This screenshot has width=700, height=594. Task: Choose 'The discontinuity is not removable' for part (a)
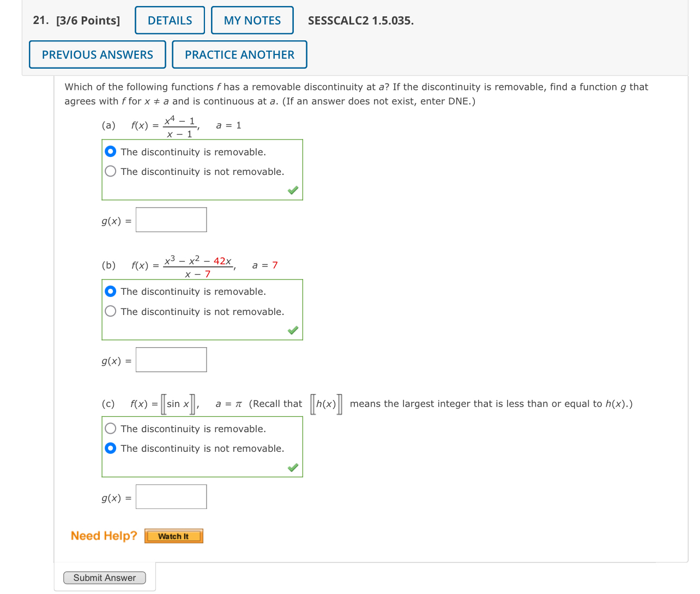tap(110, 171)
